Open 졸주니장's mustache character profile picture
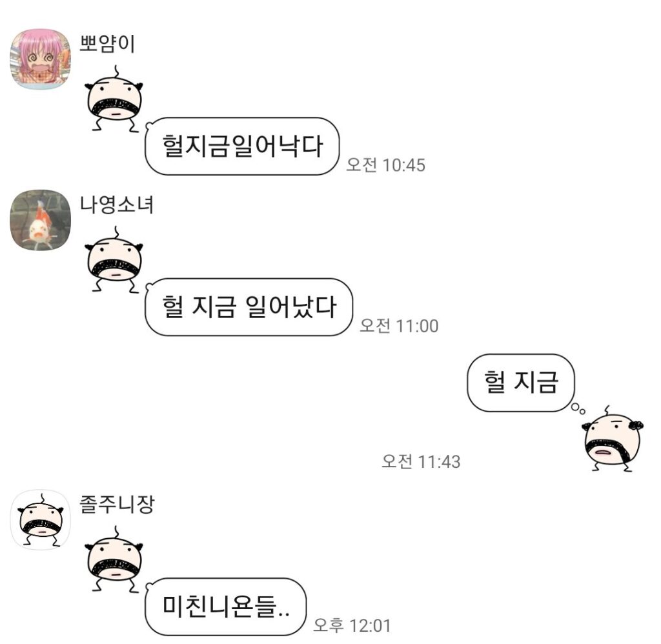This screenshot has width=661, height=644. click(x=41, y=519)
